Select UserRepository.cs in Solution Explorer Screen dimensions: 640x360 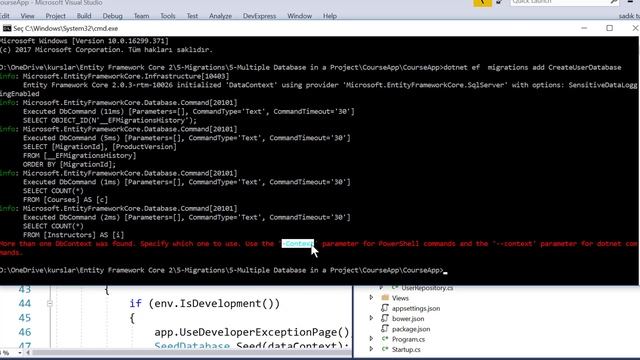pyautogui.click(x=427, y=288)
